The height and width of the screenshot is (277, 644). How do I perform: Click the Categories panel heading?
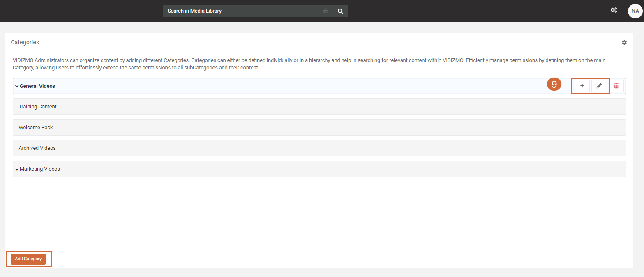pos(25,42)
